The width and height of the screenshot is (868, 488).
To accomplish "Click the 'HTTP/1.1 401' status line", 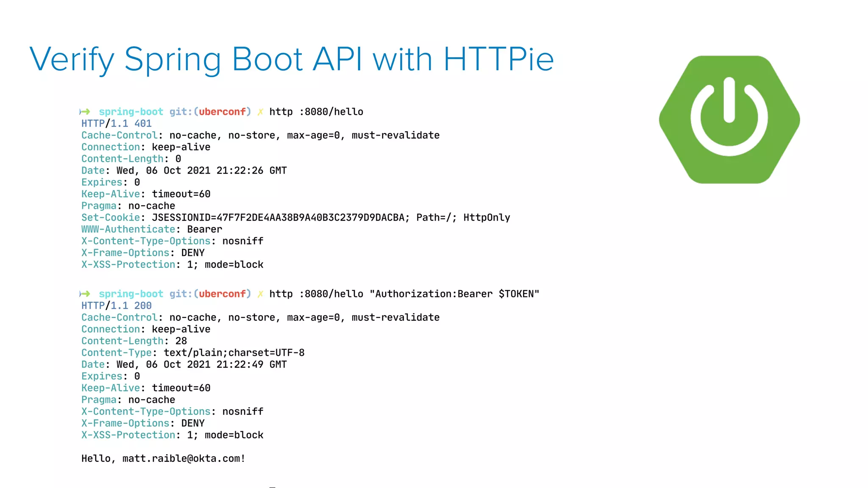I will (117, 124).
